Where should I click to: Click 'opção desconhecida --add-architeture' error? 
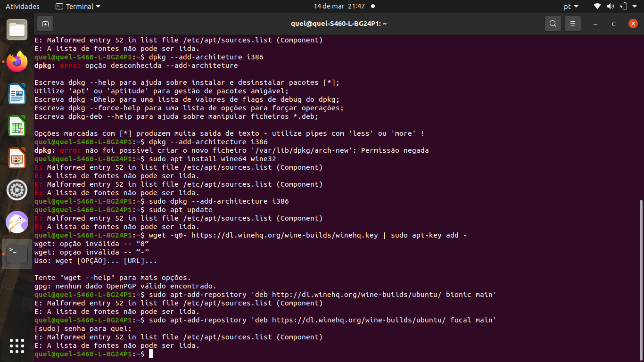136,66
